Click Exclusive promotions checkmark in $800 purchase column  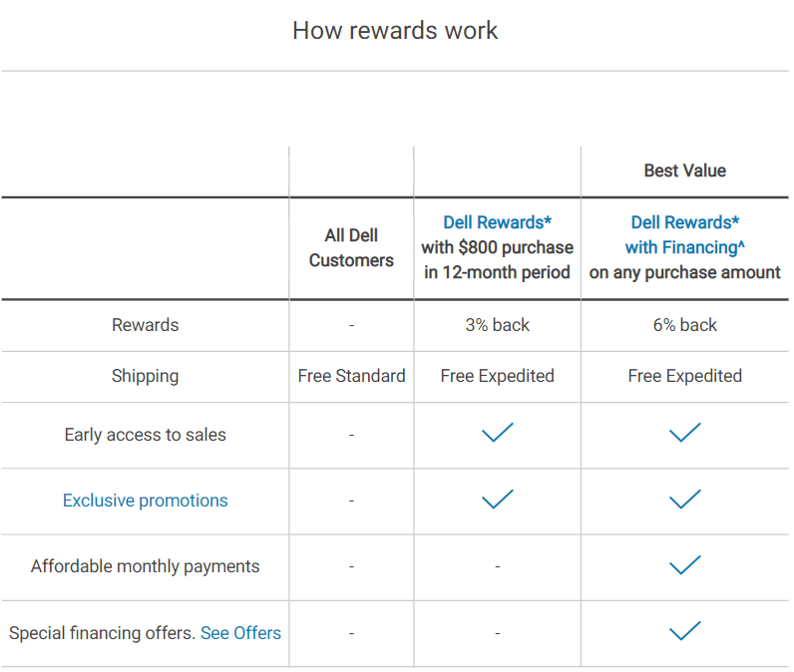[x=497, y=500]
